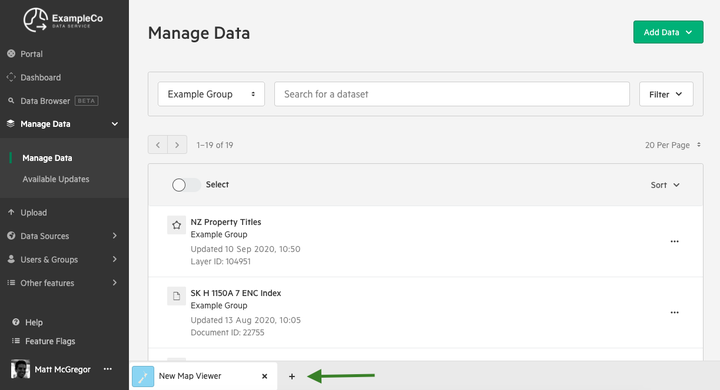Go to previous page of datasets
This screenshot has width=720, height=390.
click(x=158, y=145)
